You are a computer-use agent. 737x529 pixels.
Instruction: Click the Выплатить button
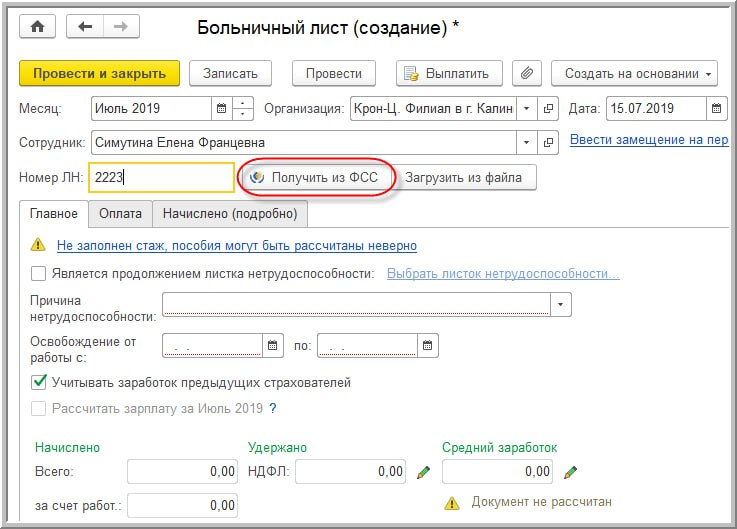pyautogui.click(x=449, y=73)
